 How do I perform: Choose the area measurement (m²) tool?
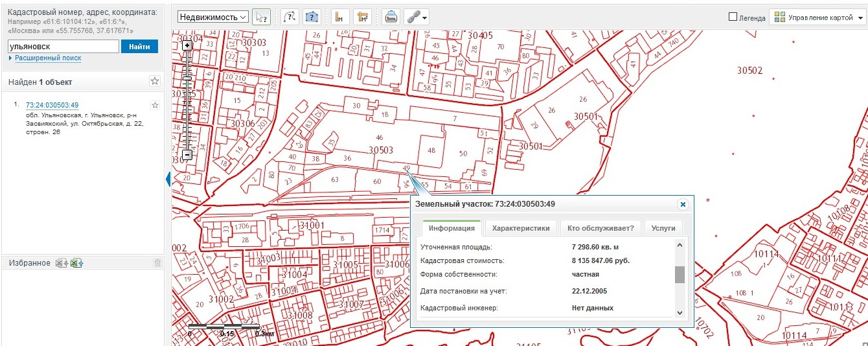point(362,17)
